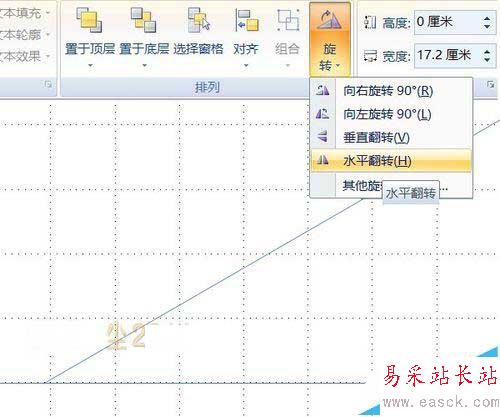Screen dimensions: 500x417
Task: Open the WordArt styles dialog launcher
Action: point(48,84)
